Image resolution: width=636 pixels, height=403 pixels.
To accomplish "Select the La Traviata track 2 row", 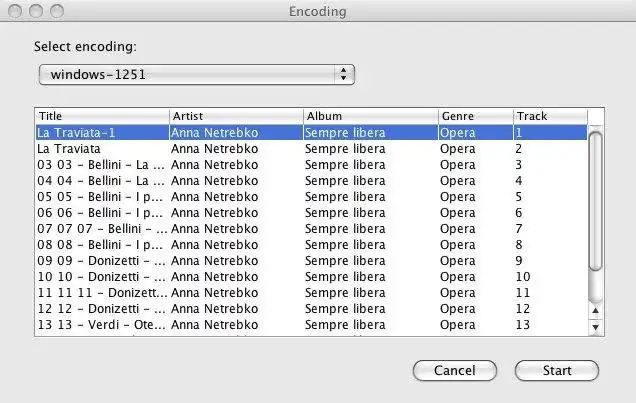I will coord(100,148).
